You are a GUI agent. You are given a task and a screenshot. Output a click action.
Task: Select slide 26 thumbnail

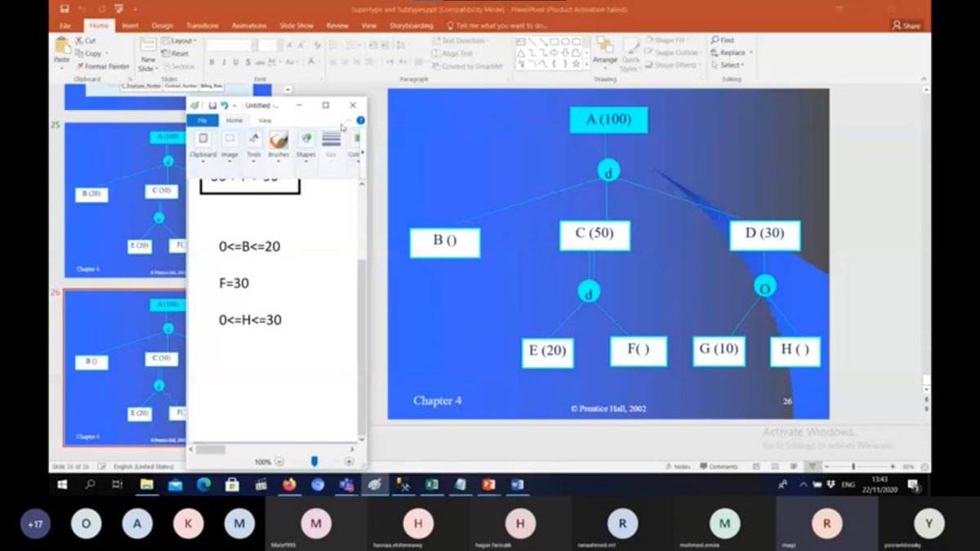click(125, 367)
